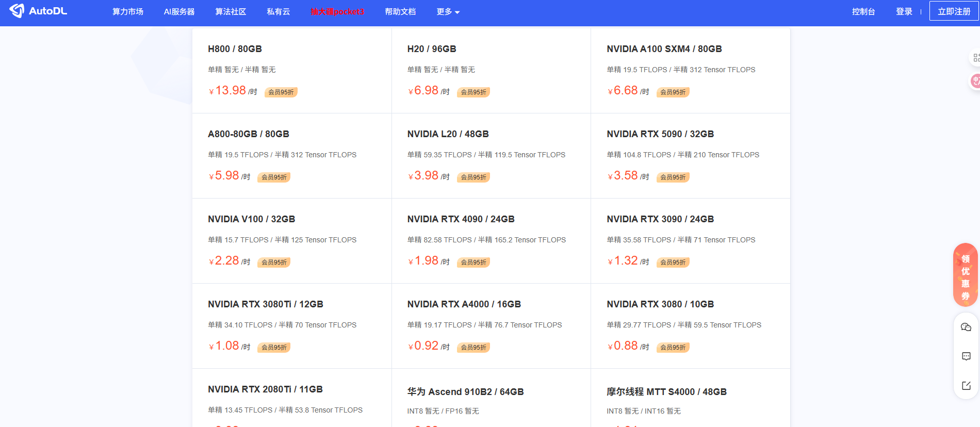This screenshot has width=980, height=427.
Task: Select the NVIDIA A100 SXM4 / 80GB title
Action: click(x=664, y=49)
